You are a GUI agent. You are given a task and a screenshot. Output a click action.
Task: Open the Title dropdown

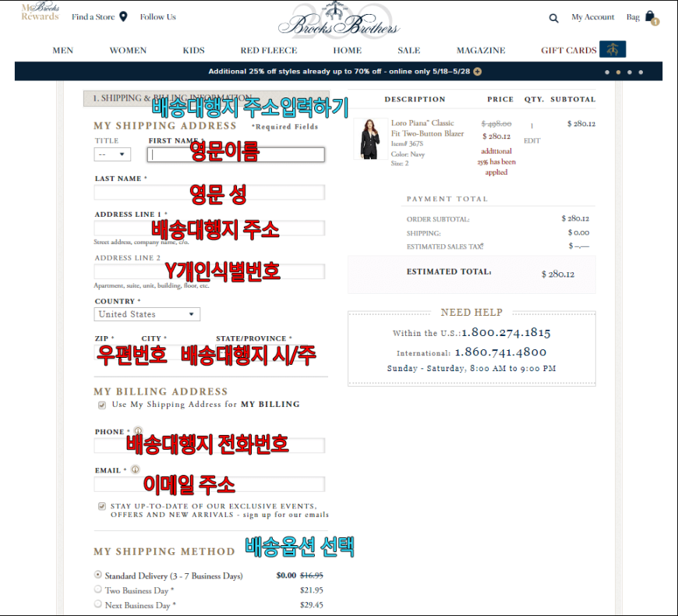(112, 154)
